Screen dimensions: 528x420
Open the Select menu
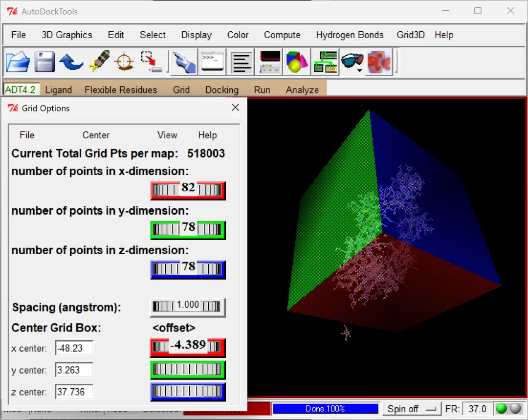point(153,35)
